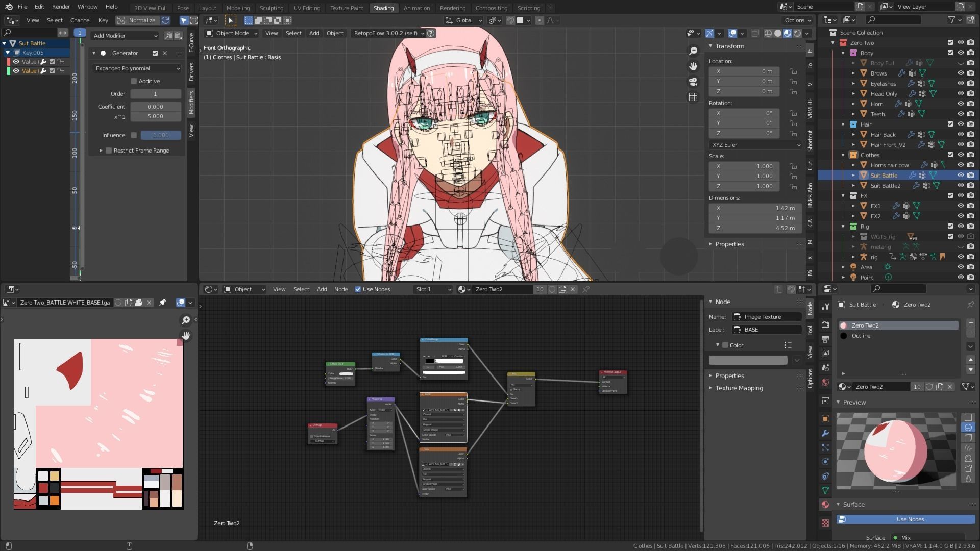The image size is (980, 551).
Task: Select material preview shading mode
Action: [788, 33]
